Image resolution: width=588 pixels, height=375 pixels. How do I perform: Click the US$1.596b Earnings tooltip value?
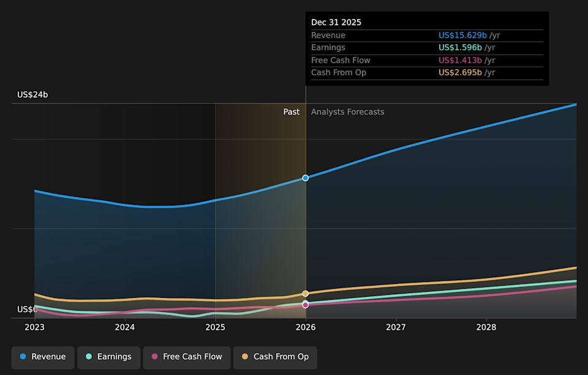[460, 48]
